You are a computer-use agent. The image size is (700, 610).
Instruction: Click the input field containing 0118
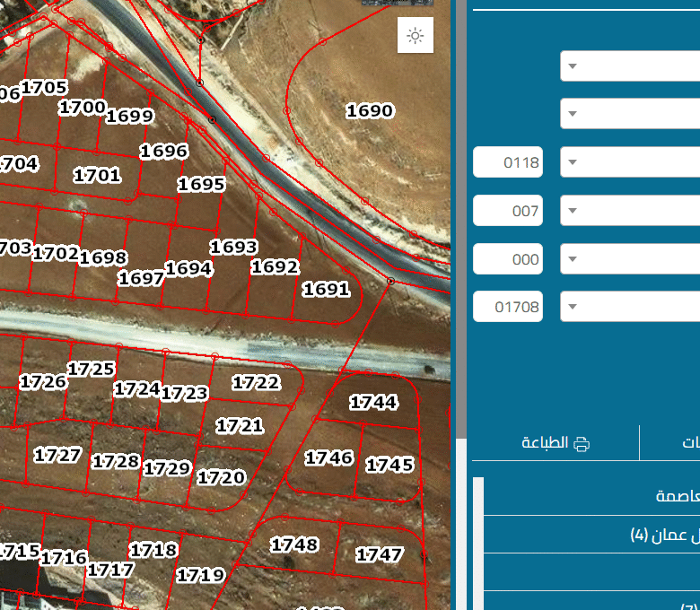[x=508, y=162]
